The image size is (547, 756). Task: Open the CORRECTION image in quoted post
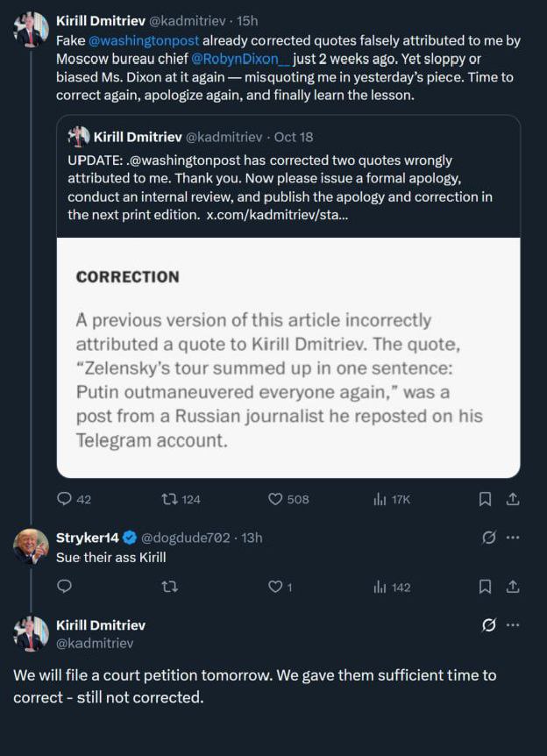point(288,358)
